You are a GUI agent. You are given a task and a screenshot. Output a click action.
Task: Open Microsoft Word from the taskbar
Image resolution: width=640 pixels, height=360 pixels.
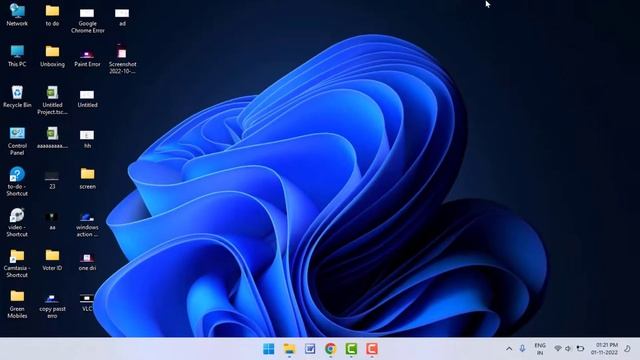pyautogui.click(x=310, y=349)
